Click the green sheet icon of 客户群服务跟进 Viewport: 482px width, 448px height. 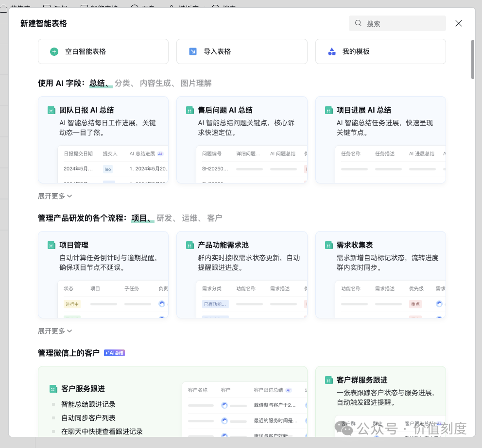click(x=328, y=380)
